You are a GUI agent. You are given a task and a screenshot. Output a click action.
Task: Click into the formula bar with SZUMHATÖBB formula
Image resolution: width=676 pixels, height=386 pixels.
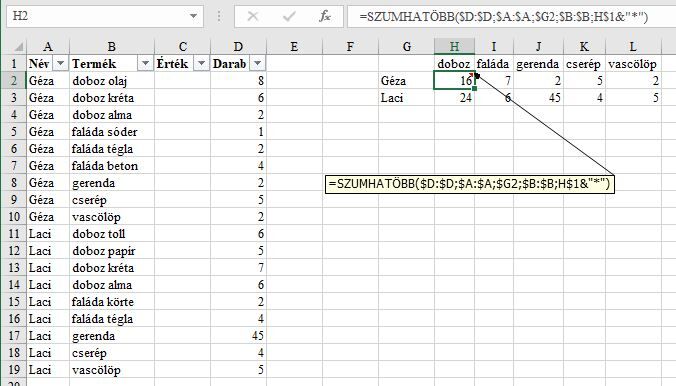click(511, 16)
